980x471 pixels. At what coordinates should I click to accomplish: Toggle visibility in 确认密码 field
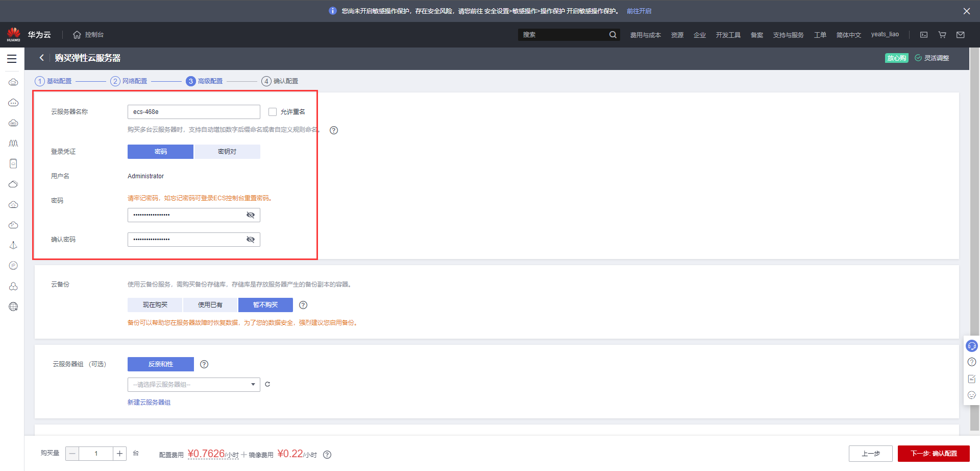click(x=251, y=240)
